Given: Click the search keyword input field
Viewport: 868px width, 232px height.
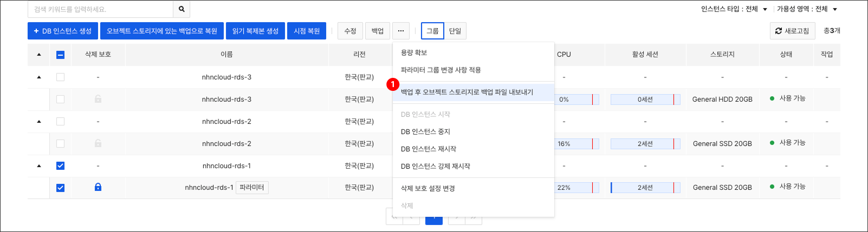Looking at the screenshot, I should [x=101, y=9].
